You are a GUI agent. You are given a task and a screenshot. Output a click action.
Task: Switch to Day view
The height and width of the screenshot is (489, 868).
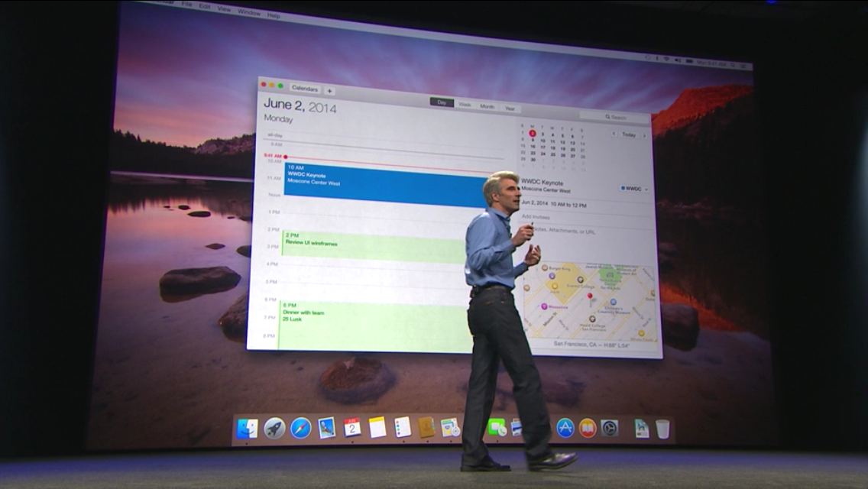tap(442, 102)
